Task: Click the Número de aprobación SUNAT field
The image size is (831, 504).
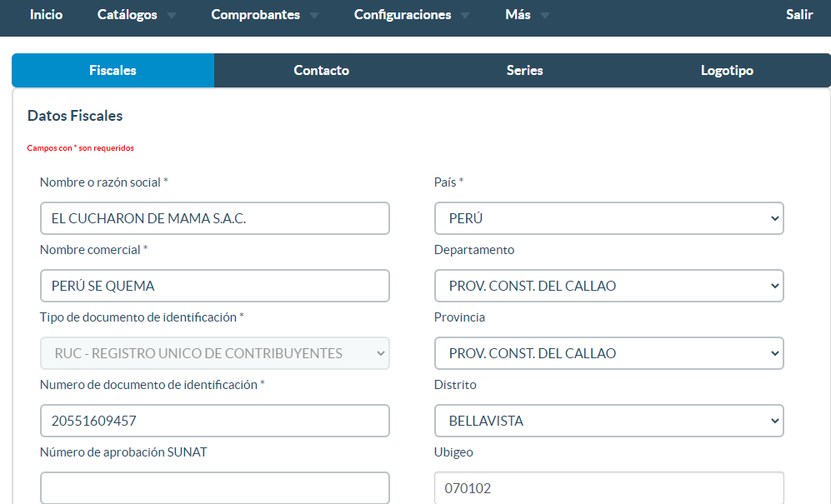Action: pyautogui.click(x=215, y=487)
